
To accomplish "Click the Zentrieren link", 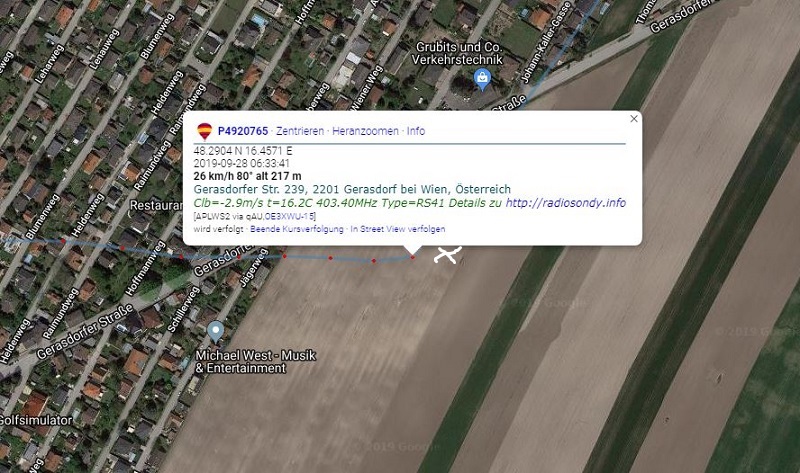I will pyautogui.click(x=300, y=131).
